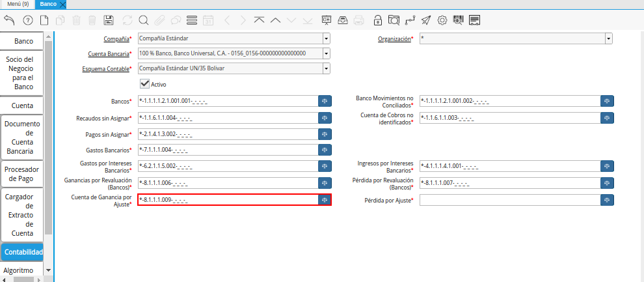Open the search magnifier tool

pyautogui.click(x=143, y=20)
